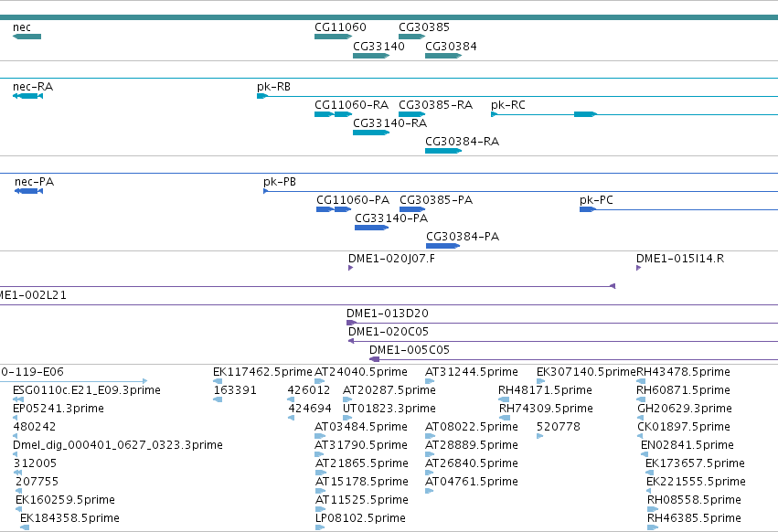
Task: Click the AT26840.5prime EST label
Action: 472,463
